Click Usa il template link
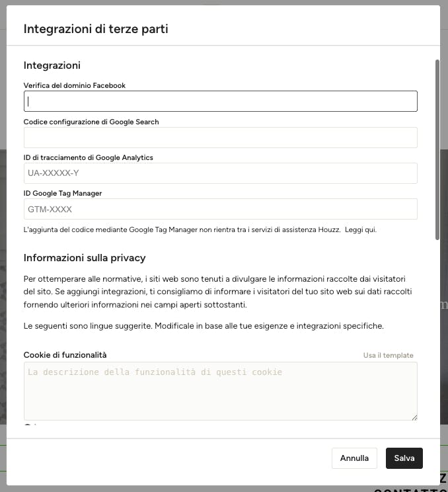The image size is (448, 492). point(388,355)
